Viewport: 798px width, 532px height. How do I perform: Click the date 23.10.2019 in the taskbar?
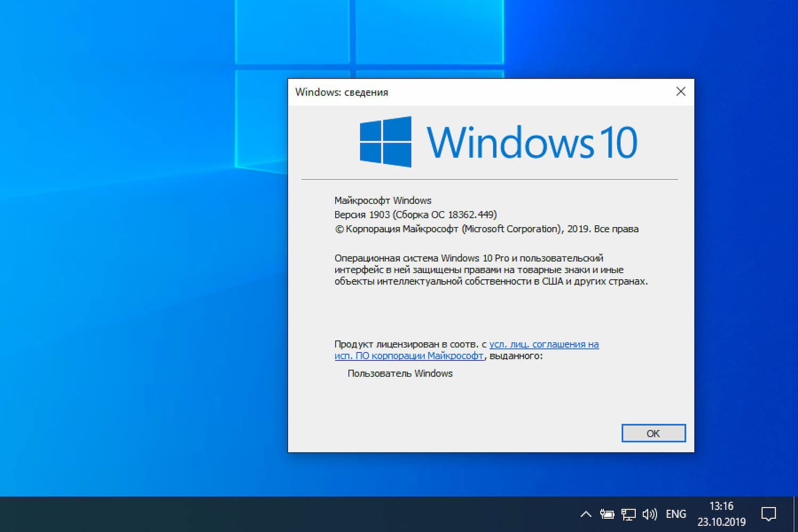[722, 521]
